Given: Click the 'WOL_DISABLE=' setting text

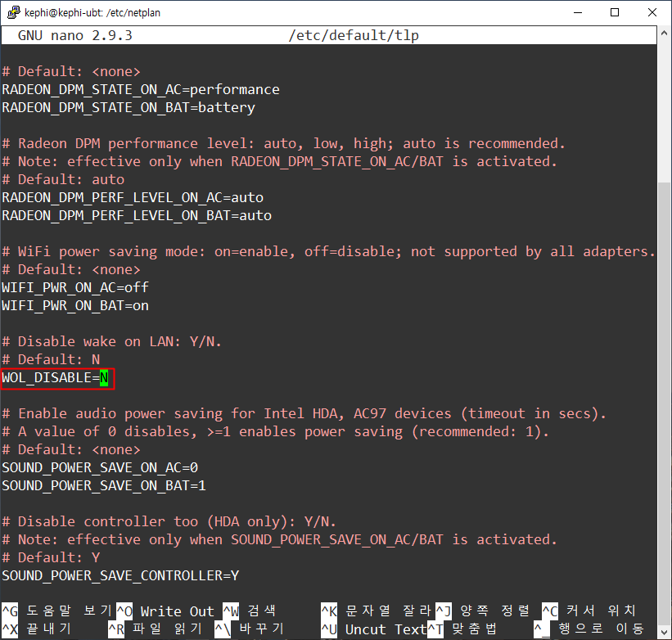Looking at the screenshot, I should pos(51,377).
